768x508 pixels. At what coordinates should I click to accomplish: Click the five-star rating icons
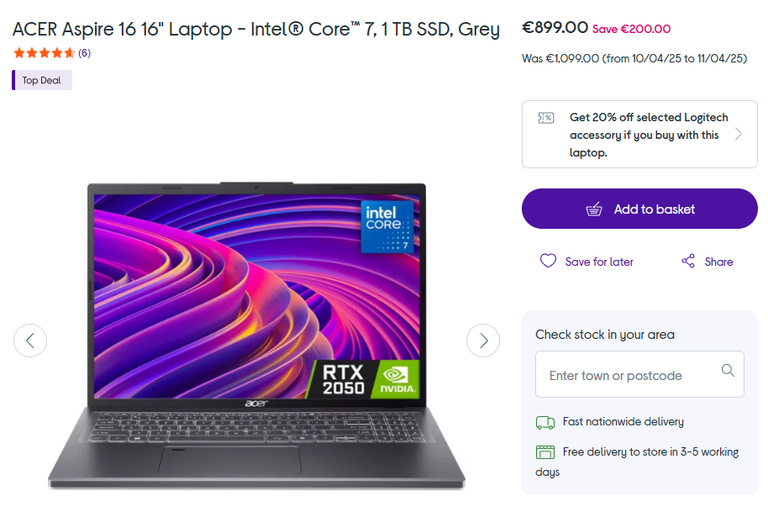point(44,53)
